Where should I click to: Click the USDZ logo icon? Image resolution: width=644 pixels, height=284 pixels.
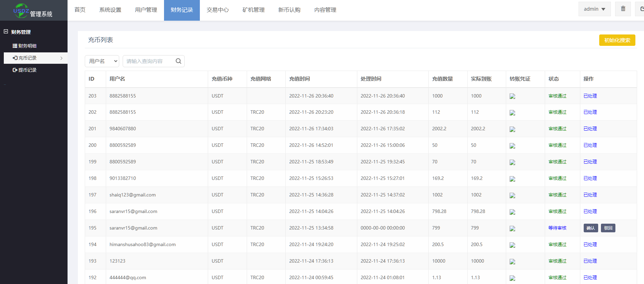pyautogui.click(x=21, y=10)
